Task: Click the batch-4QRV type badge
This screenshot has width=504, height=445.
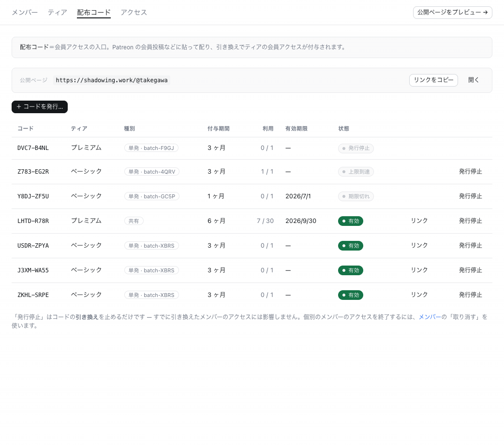Action: 152,172
